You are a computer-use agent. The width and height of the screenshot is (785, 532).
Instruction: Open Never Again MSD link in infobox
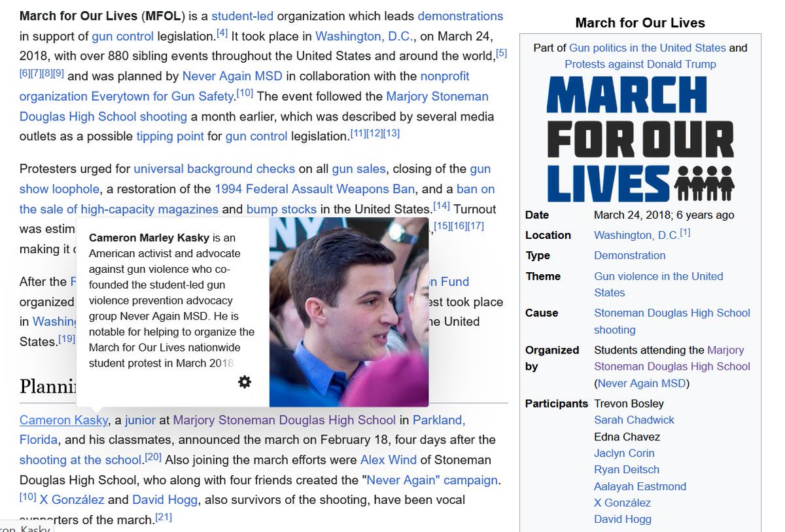pos(642,383)
